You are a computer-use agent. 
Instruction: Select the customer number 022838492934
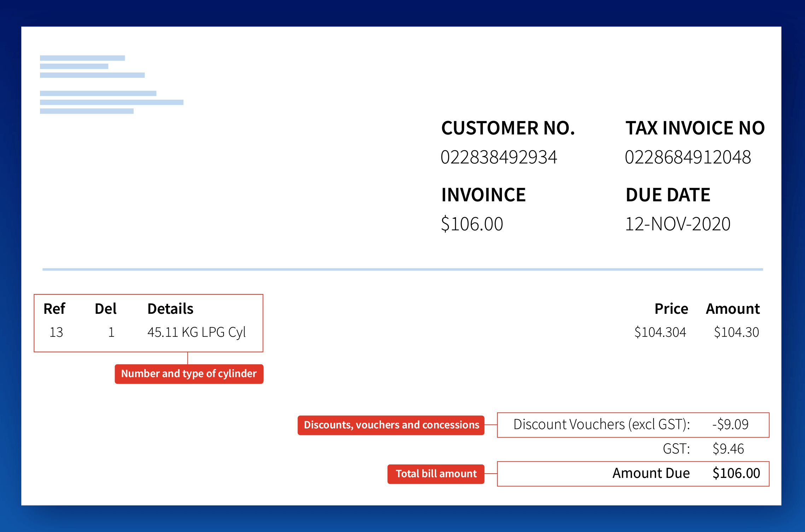(499, 157)
